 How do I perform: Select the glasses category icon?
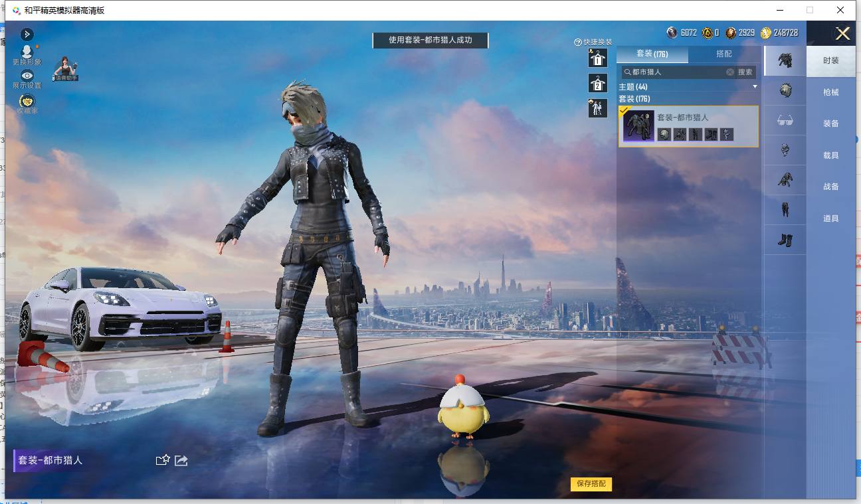click(785, 120)
